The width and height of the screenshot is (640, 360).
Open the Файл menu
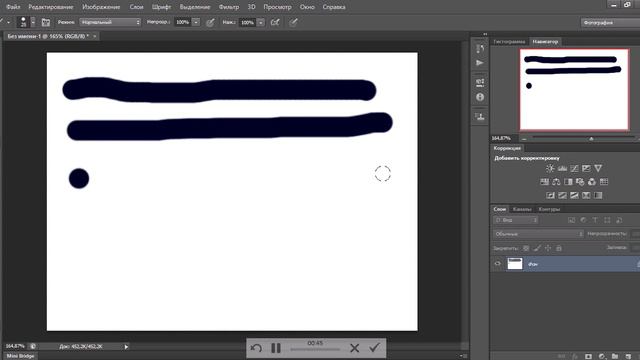13,7
